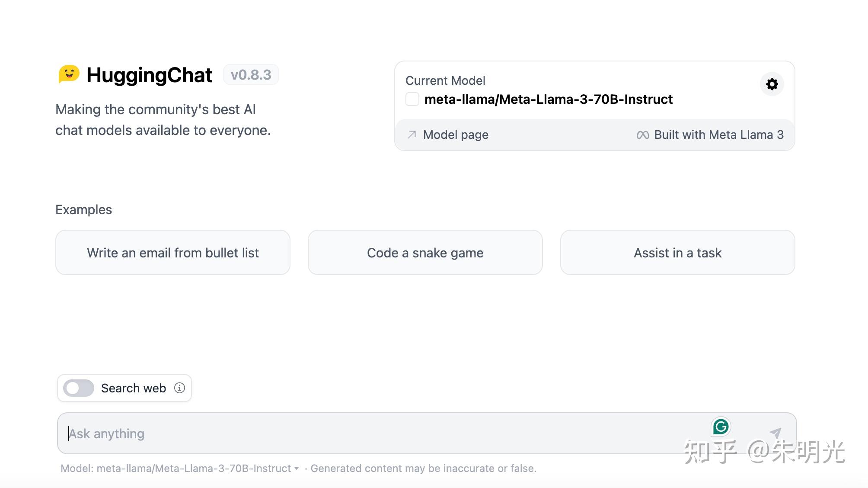
Task: Follow the "Built with Meta Llama 3" link
Action: (718, 135)
